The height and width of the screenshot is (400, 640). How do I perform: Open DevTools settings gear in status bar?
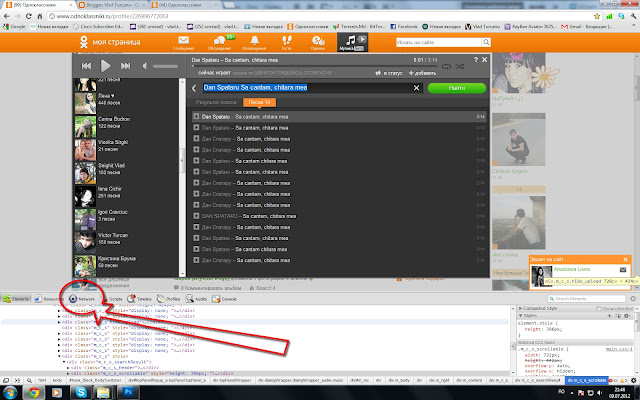pyautogui.click(x=633, y=380)
